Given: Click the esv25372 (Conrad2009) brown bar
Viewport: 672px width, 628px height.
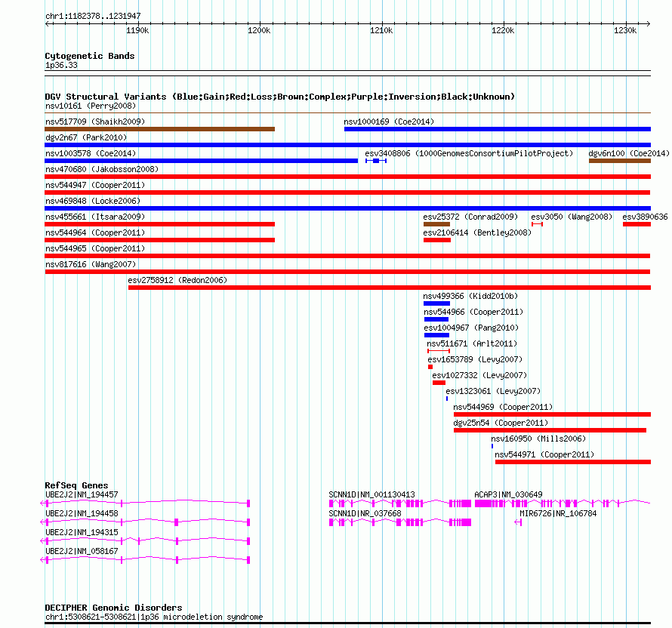Looking at the screenshot, I should click(x=436, y=224).
